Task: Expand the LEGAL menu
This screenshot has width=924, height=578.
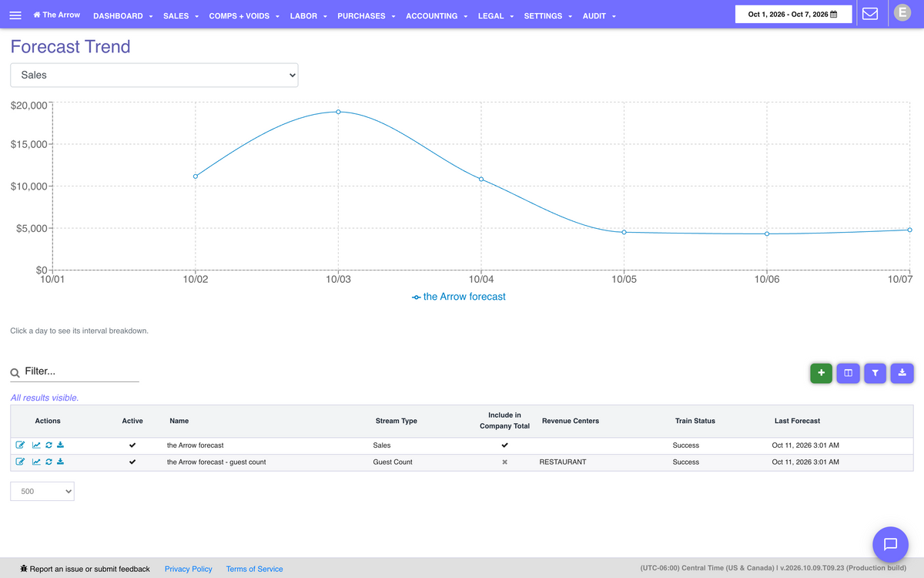Action: [496, 15]
